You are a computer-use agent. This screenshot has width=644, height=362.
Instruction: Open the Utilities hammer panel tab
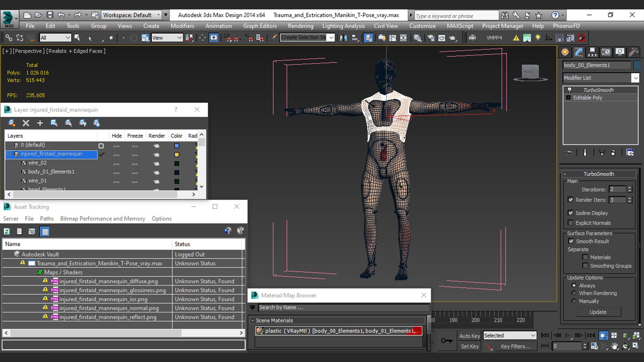(633, 52)
